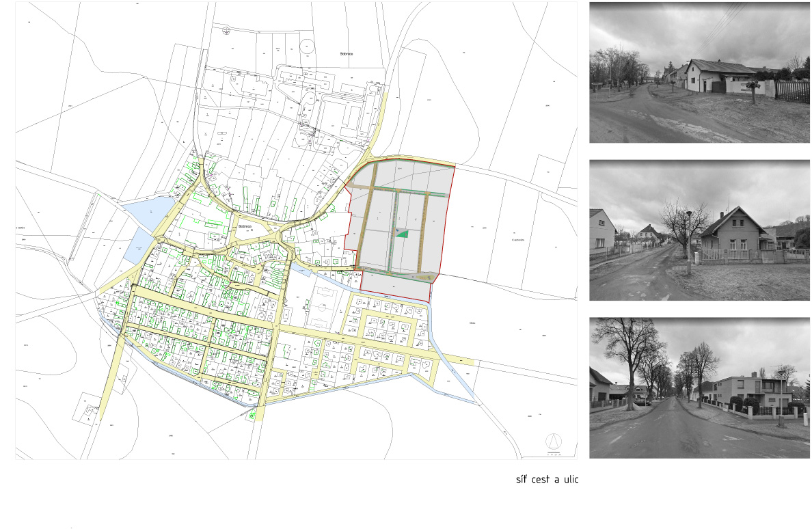Open the top street photo of the farmhouse
This screenshot has width=812, height=529.
pyautogui.click(x=699, y=72)
